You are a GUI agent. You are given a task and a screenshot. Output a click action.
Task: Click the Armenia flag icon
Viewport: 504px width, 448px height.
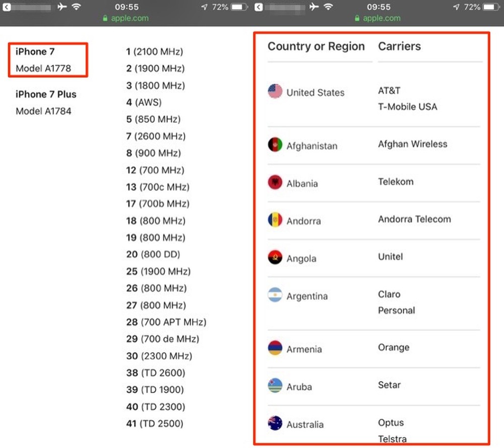click(x=275, y=348)
